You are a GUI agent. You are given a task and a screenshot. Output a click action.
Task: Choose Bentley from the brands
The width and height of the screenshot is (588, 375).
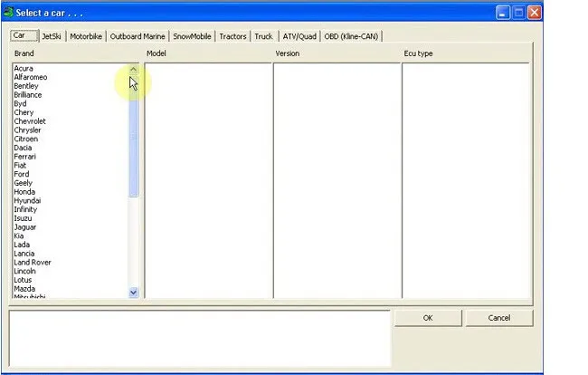pyautogui.click(x=26, y=86)
